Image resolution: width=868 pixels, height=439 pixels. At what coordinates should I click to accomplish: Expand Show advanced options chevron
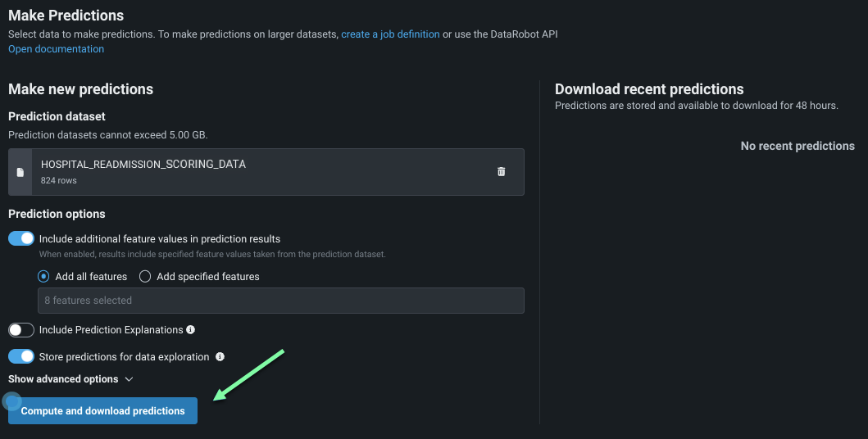129,379
